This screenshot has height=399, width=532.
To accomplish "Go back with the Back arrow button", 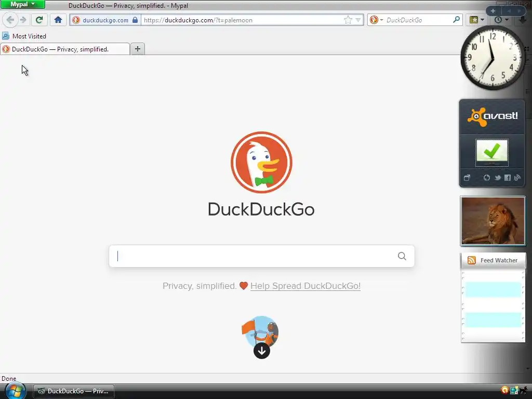I will coord(10,20).
